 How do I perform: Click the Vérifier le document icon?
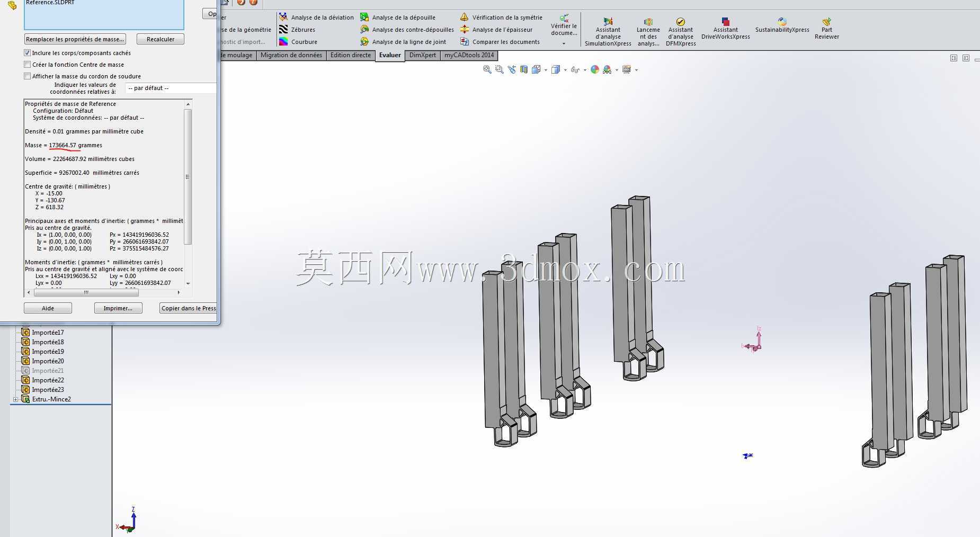(564, 18)
